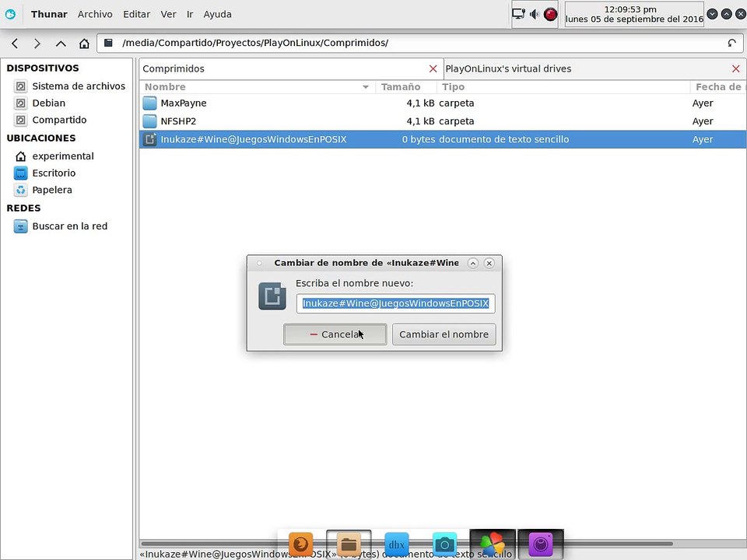
Task: Open Buscar en la red
Action: (61, 226)
